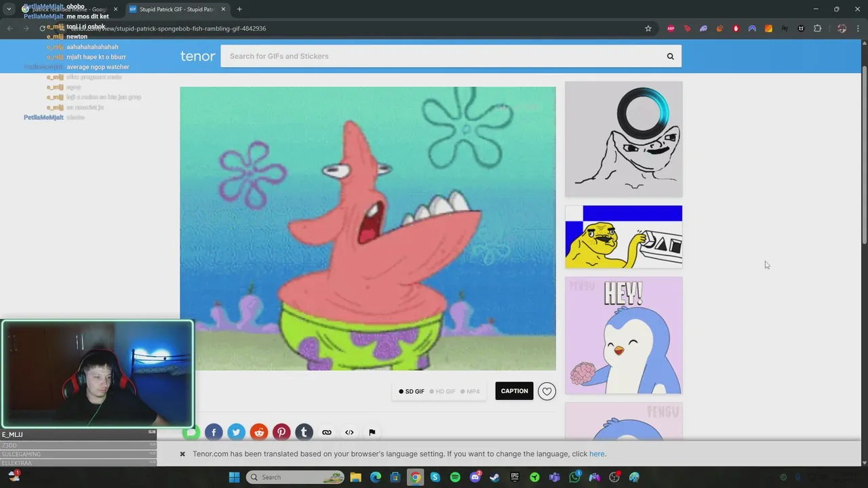Viewport: 868px width, 488px height.
Task: Share the GIF on Facebook
Action: point(214,432)
